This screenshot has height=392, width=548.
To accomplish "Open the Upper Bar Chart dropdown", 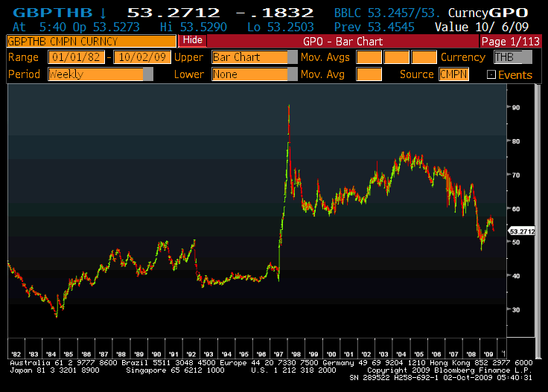I will 255,57.
